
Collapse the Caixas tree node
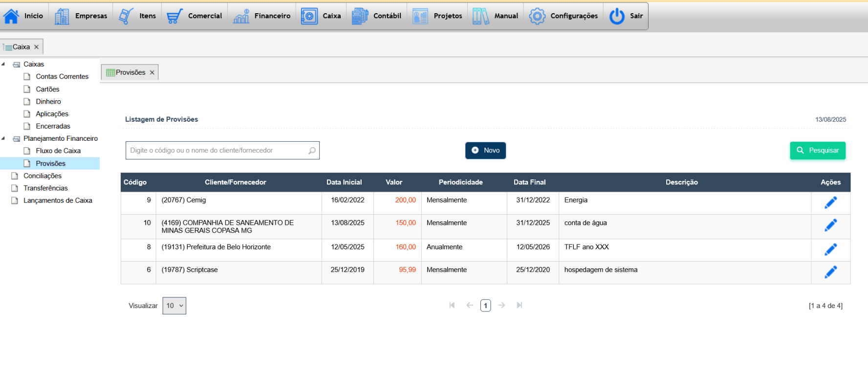point(3,64)
